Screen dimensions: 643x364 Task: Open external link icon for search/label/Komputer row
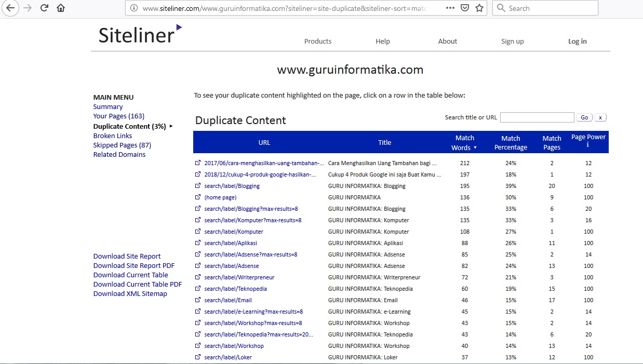click(x=197, y=231)
